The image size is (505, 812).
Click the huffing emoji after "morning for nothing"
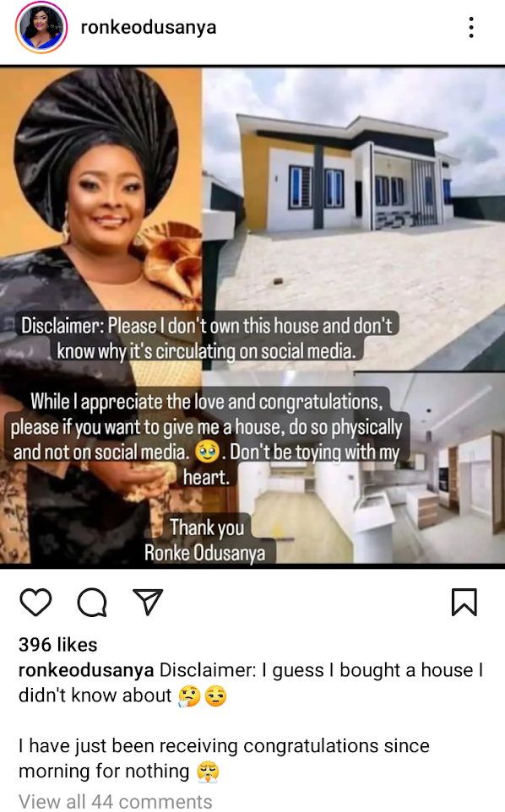tap(208, 771)
